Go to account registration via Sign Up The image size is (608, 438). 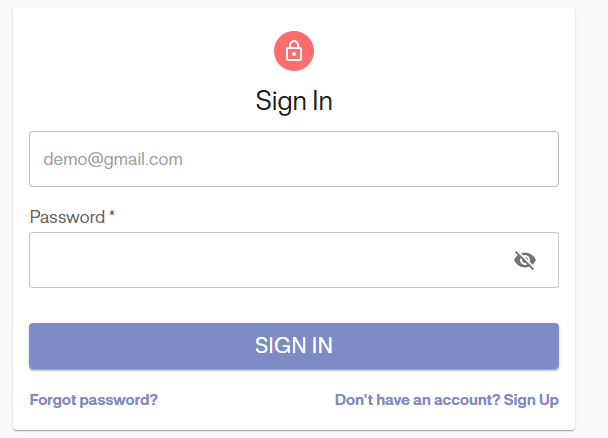[531, 400]
